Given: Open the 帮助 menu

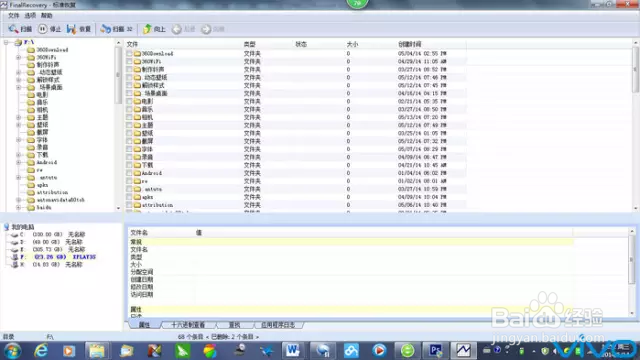Looking at the screenshot, I should click(46, 16).
